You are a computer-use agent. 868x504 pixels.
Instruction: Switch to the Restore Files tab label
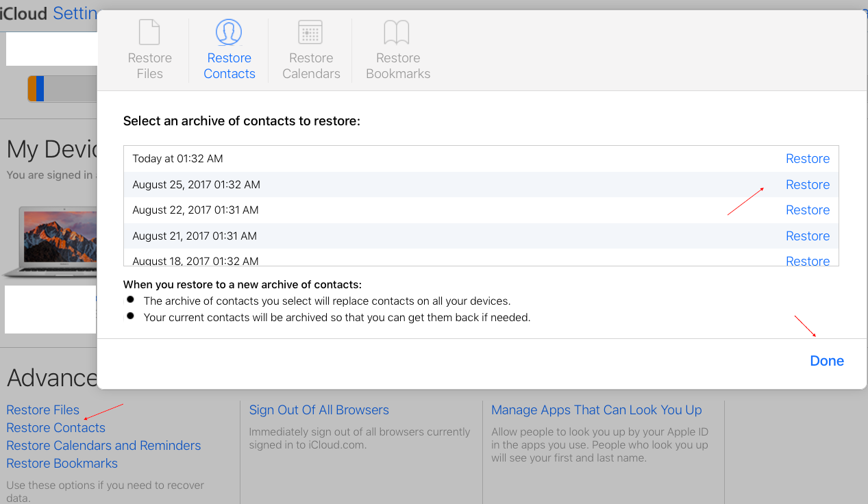pyautogui.click(x=149, y=66)
